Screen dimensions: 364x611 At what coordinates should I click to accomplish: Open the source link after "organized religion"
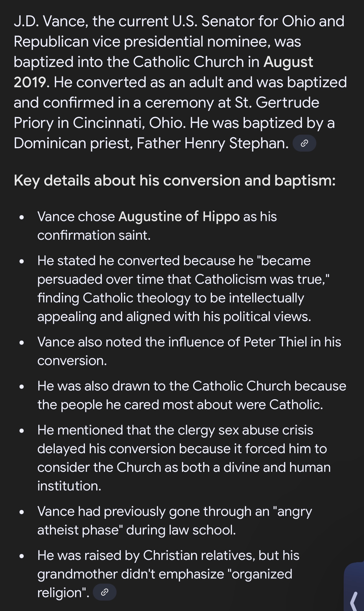coord(104,592)
